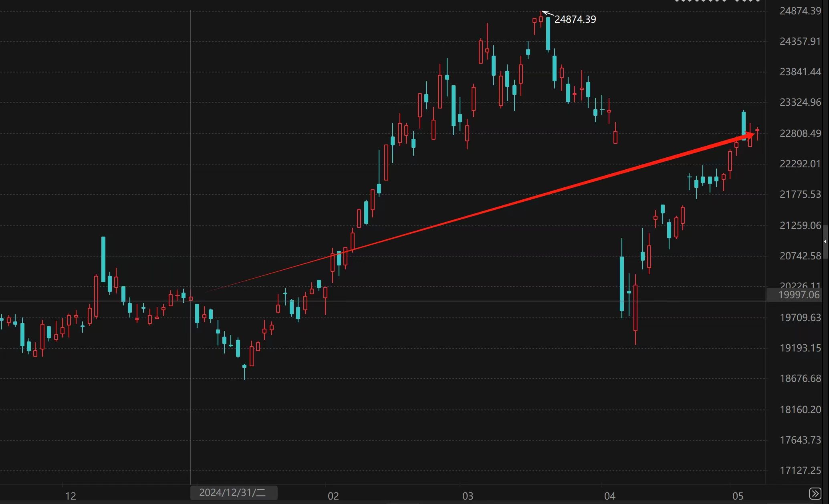Select the 18160.20 price axis label

coord(800,410)
